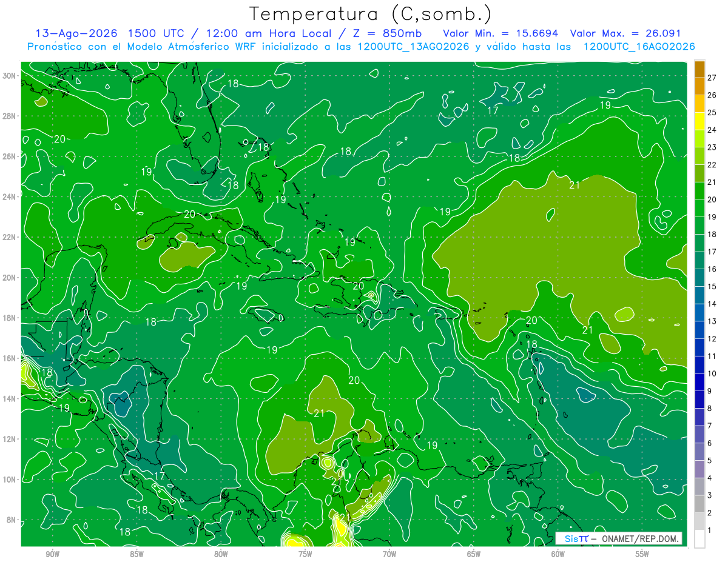Image resolution: width=728 pixels, height=562 pixels.
Task: Click the yellow swatch between 24 and 25
Action: pos(699,121)
